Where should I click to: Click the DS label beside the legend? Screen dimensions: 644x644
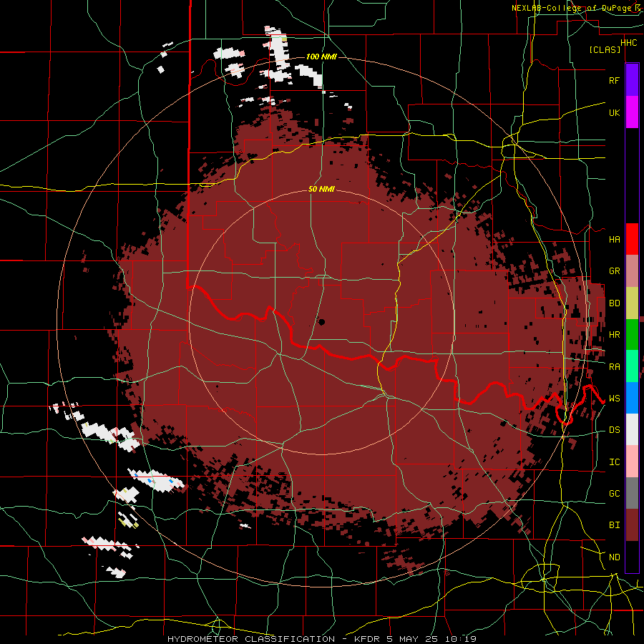[614, 429]
